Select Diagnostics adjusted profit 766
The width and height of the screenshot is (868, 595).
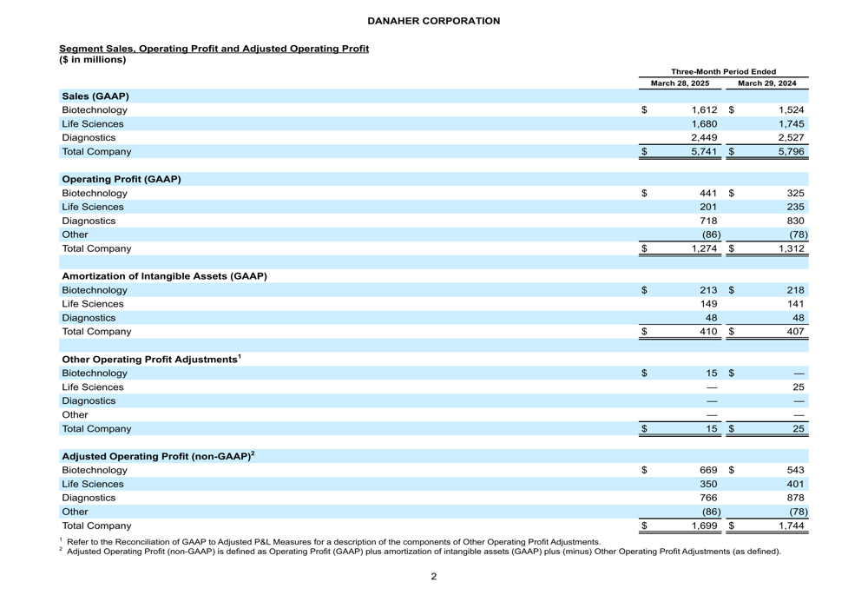click(708, 498)
